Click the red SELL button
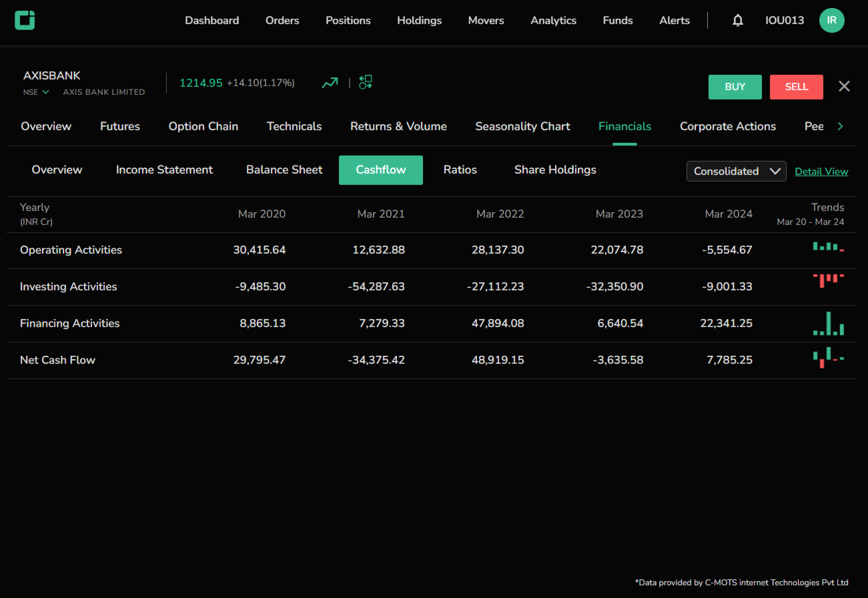Screen dimensions: 868x598 (796, 87)
